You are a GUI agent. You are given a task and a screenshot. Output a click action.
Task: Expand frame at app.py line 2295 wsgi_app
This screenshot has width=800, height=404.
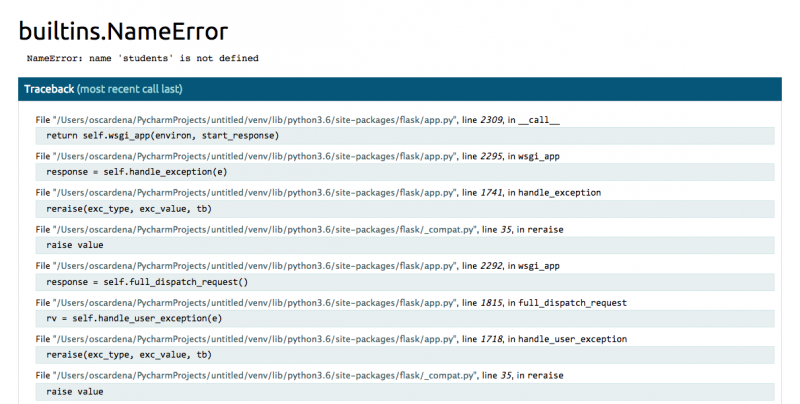[x=297, y=157]
